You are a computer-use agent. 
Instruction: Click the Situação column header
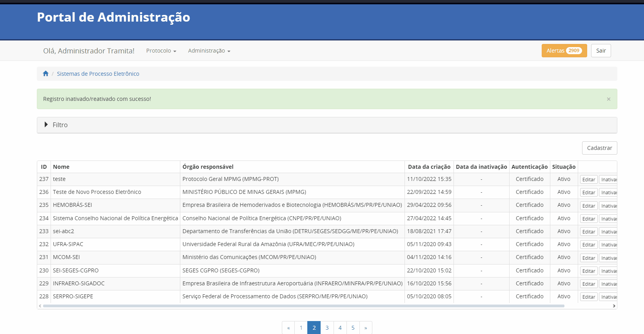pyautogui.click(x=564, y=167)
